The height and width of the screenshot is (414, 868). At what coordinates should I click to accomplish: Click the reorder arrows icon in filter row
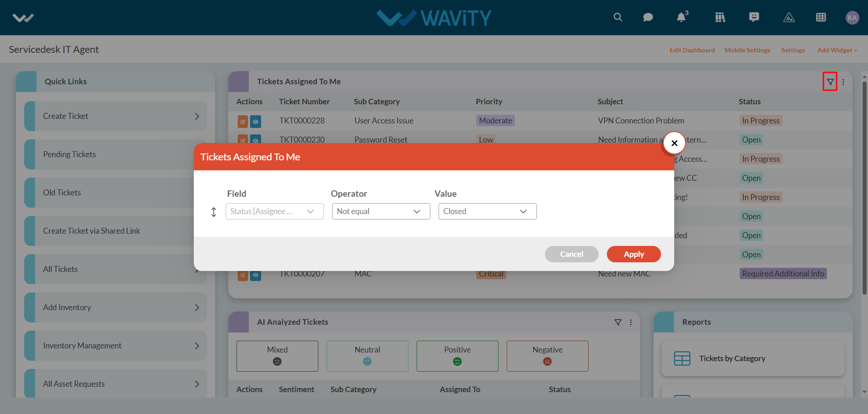click(x=214, y=212)
